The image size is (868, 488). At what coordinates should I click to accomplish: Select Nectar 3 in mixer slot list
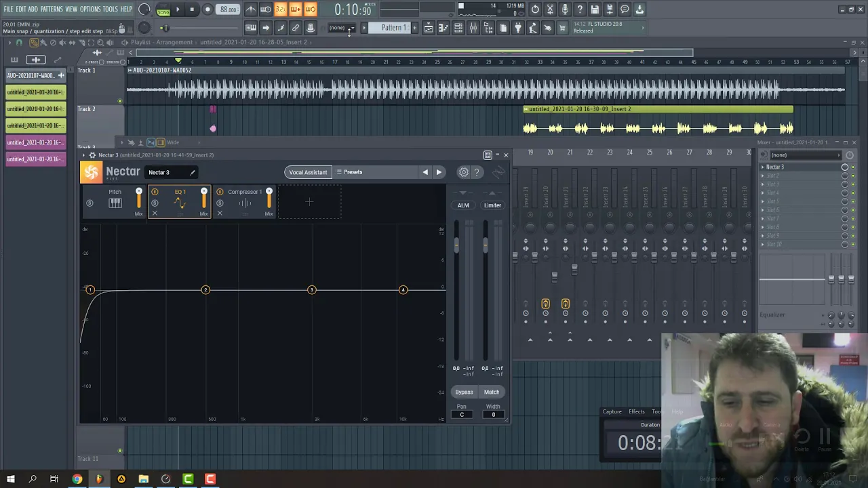pyautogui.click(x=775, y=167)
